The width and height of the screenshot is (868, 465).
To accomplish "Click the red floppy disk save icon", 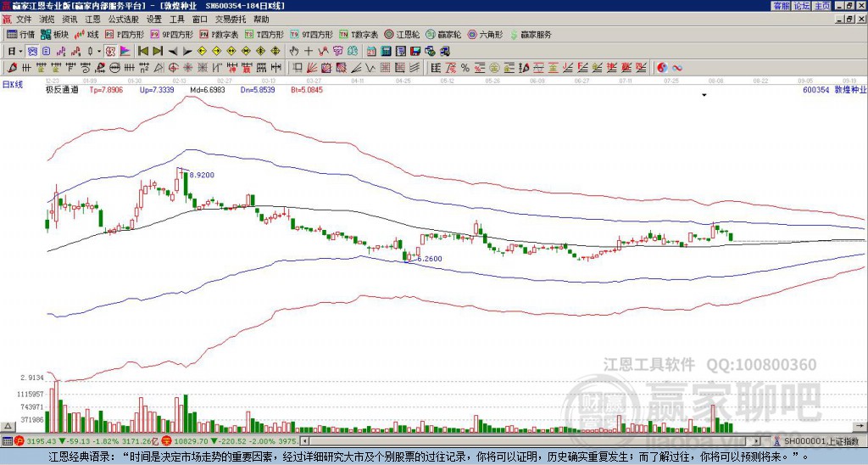I will [415, 52].
